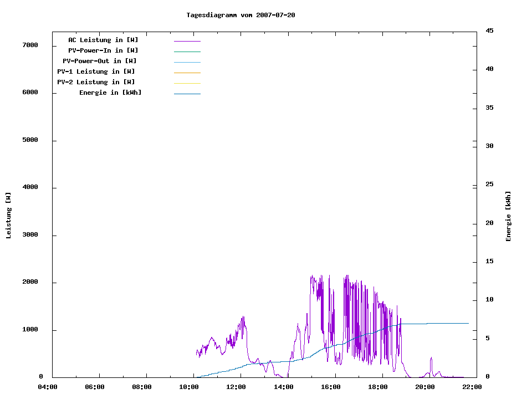The height and width of the screenshot is (399, 532).
Task: Select the PV-Power-In legend entry text
Action: coord(103,50)
